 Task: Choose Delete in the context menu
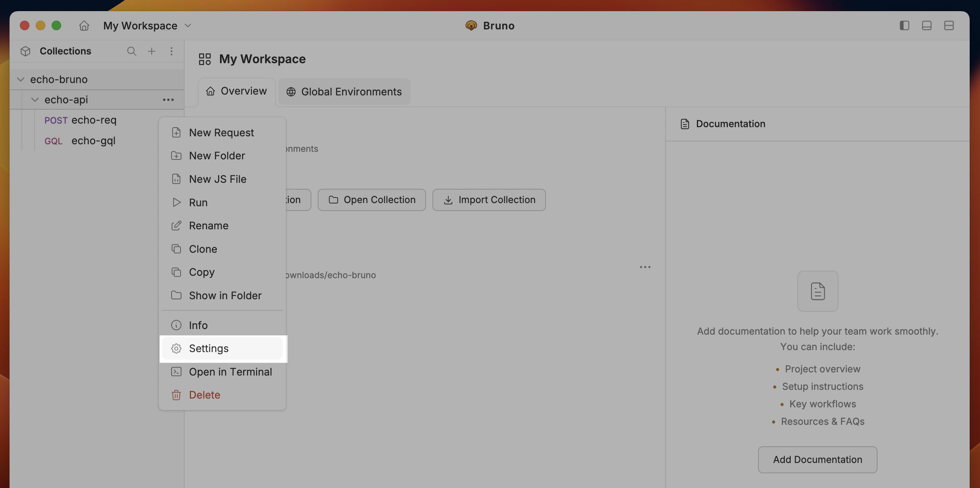pyautogui.click(x=222, y=395)
